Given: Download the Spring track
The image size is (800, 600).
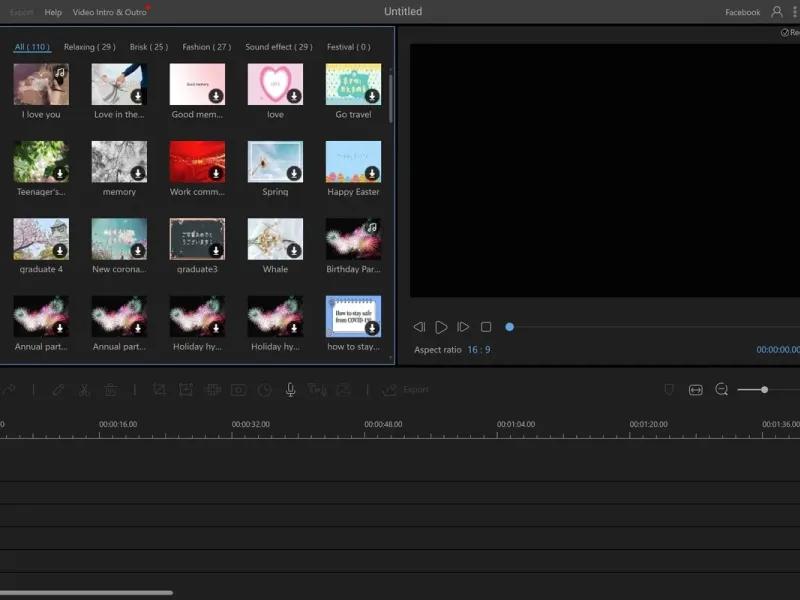Looking at the screenshot, I should coord(294,173).
